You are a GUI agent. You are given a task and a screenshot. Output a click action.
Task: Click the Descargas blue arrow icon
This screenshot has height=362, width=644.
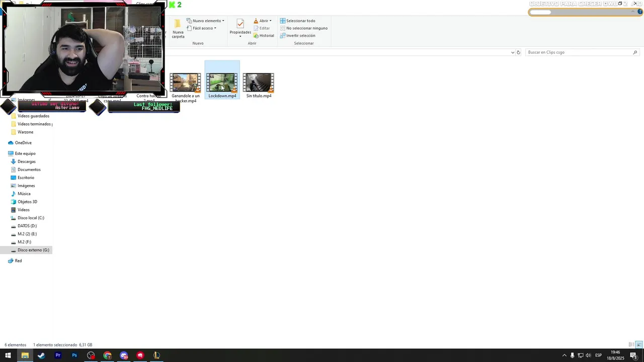(14, 161)
